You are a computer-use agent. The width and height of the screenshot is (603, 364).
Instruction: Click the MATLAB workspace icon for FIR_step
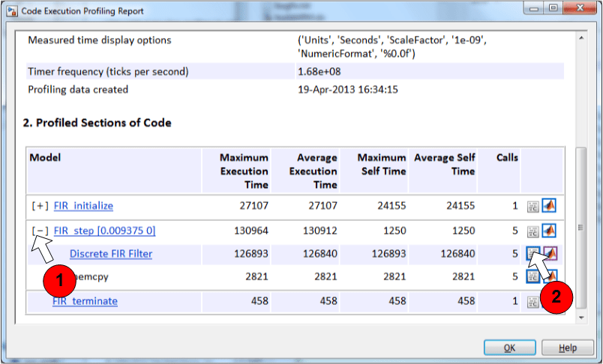click(x=549, y=231)
